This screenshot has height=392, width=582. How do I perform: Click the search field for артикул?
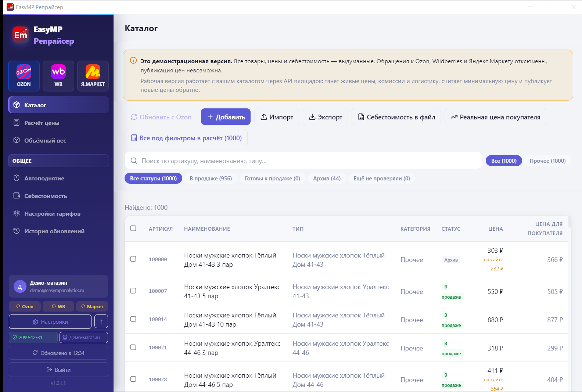[303, 161]
